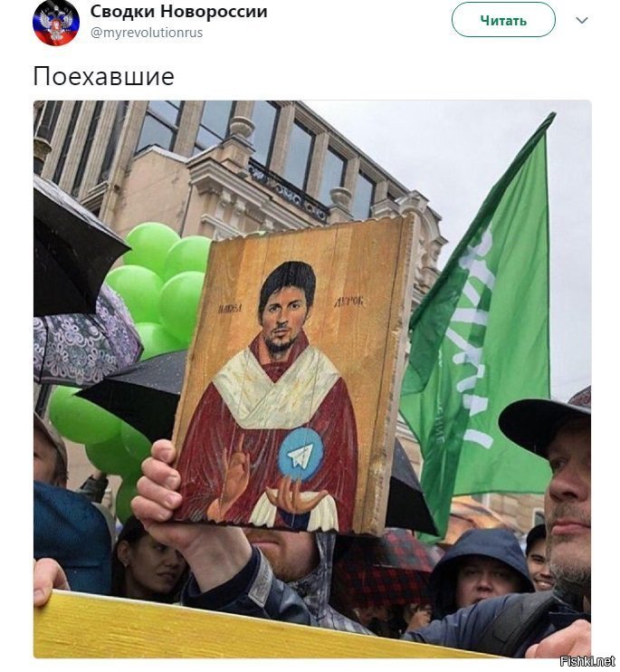Click the yellow banner at photo bottom
The height and width of the screenshot is (672, 620).
240,628
